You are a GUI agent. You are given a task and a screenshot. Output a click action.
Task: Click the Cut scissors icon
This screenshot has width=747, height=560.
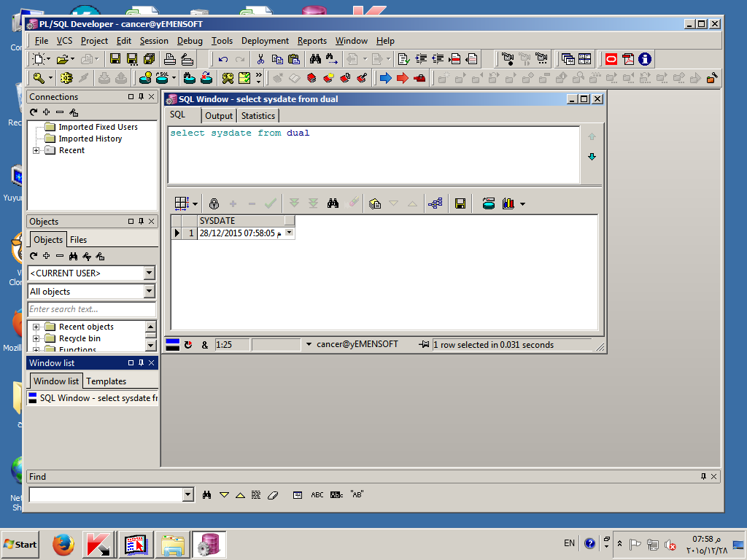260,59
